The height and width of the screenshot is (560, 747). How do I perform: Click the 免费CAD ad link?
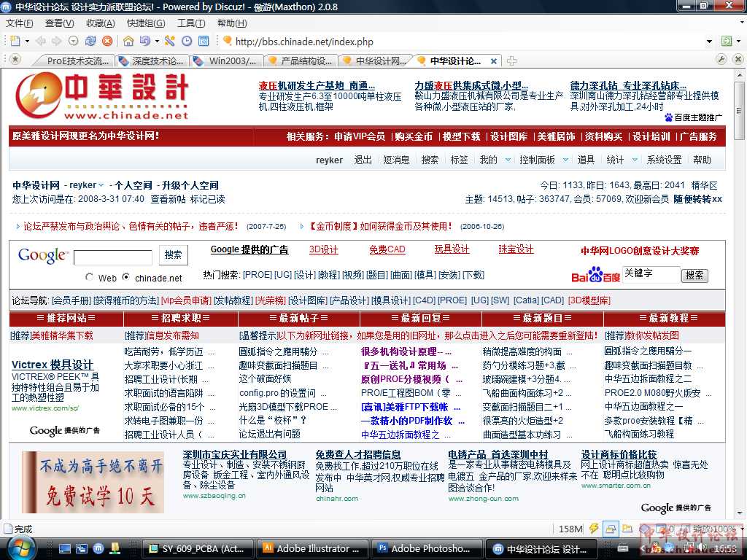pyautogui.click(x=387, y=249)
